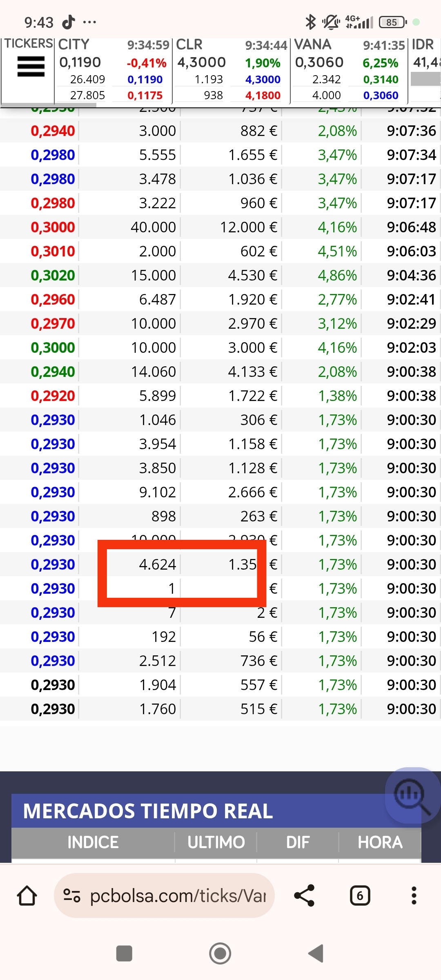Tap the Android back triangle
Image resolution: width=441 pixels, height=980 pixels.
316,953
